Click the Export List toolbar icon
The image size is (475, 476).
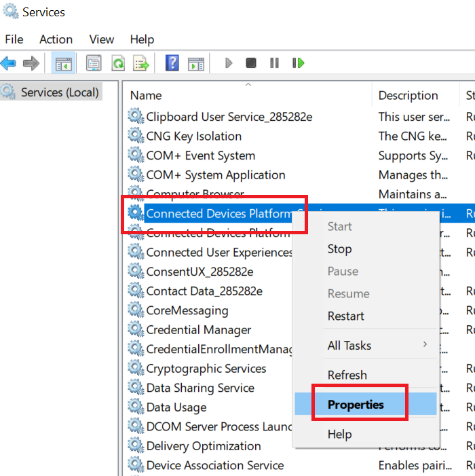[141, 63]
